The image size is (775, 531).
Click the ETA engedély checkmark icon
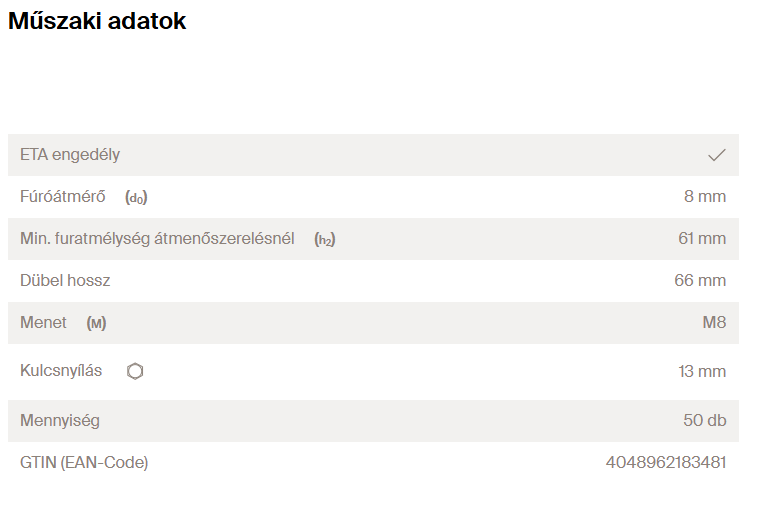tap(716, 155)
